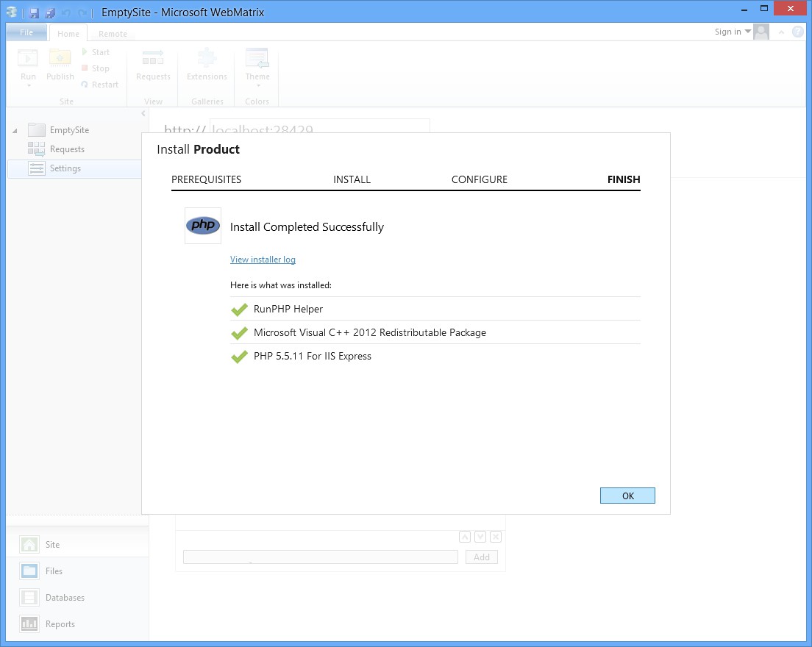Click the Save All icon in quick access toolbar
The width and height of the screenshot is (812, 647).
pos(50,12)
